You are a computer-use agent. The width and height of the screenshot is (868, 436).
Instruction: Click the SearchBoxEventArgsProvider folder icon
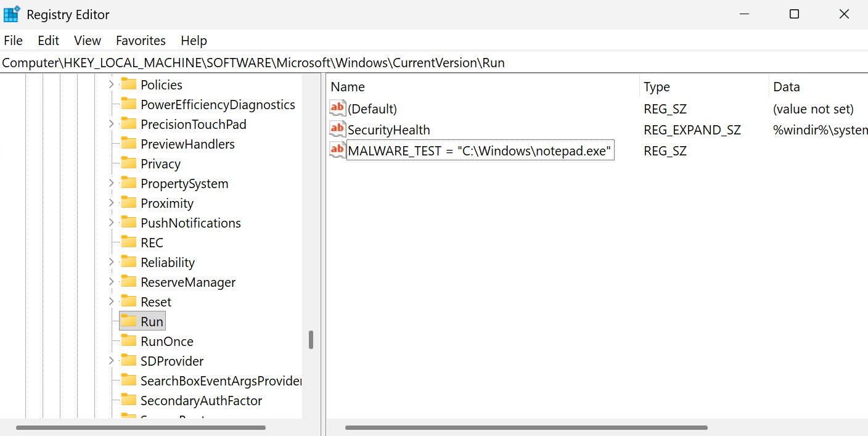coord(129,380)
